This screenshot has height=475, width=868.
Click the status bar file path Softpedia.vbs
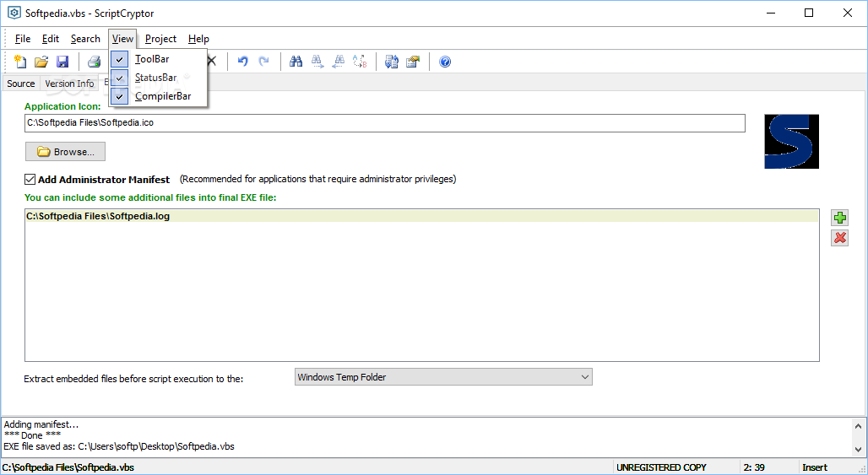tap(68, 467)
